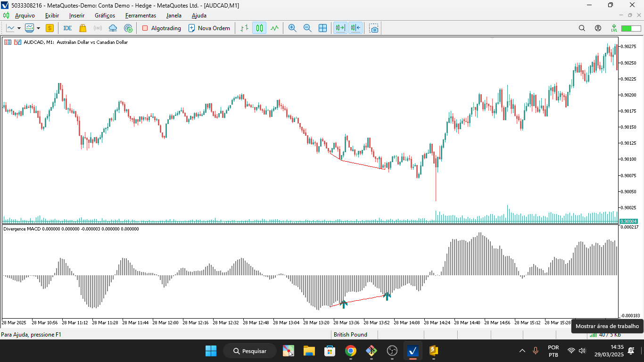Open the Market via shopping bag icon
The width and height of the screenshot is (644, 362).
82,28
